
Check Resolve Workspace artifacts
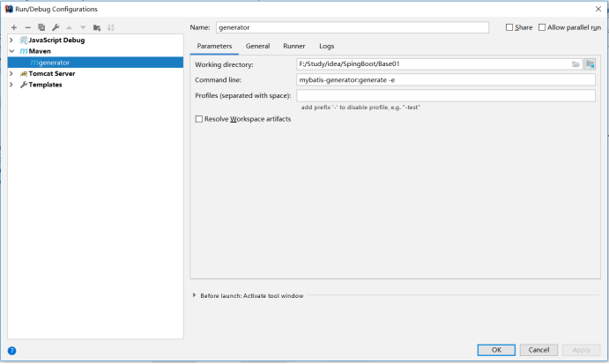(x=199, y=119)
